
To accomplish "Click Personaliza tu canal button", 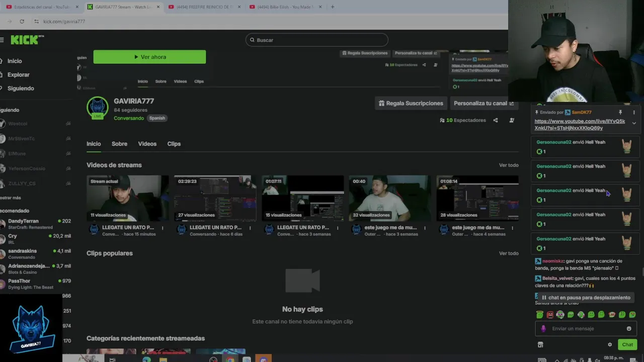I will [x=484, y=103].
